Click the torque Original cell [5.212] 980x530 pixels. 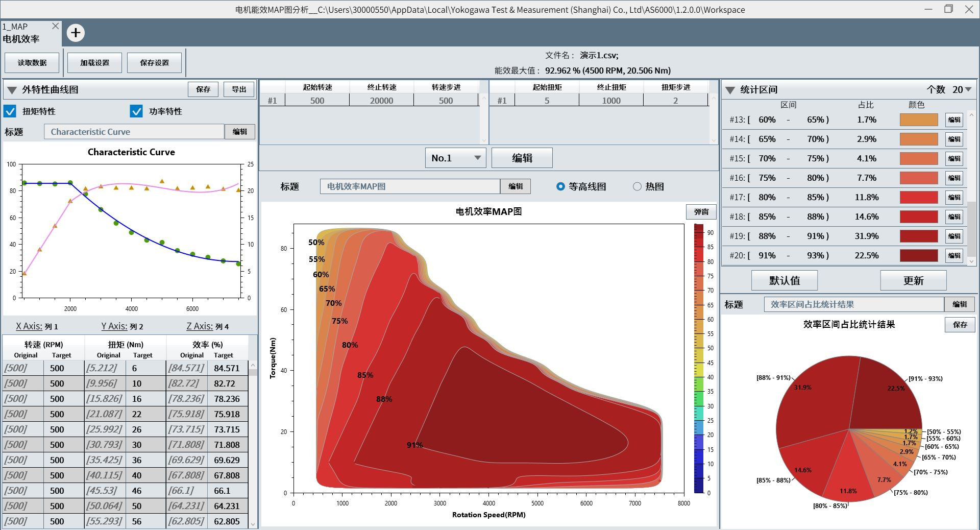105,368
